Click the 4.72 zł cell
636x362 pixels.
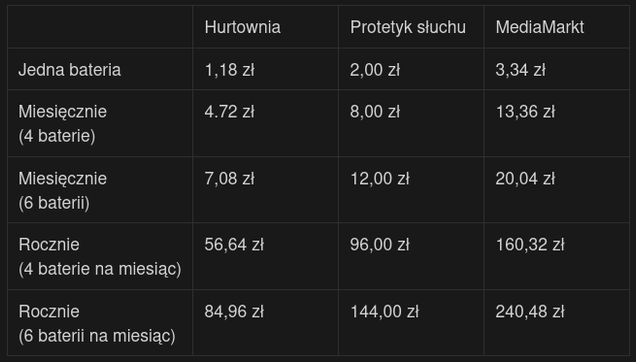tap(229, 112)
